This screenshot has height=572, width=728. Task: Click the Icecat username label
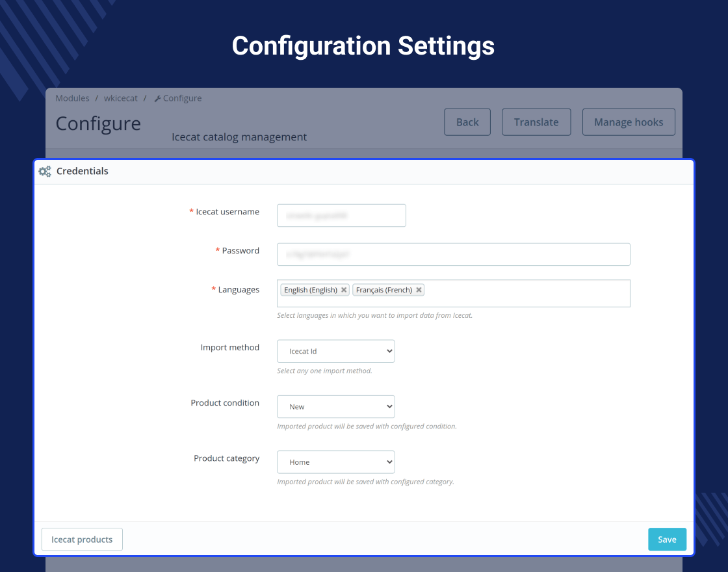[x=227, y=212]
